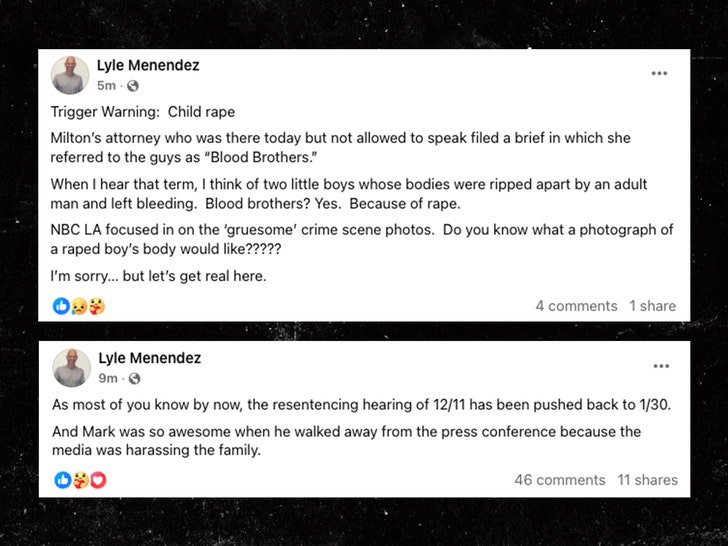Screen dimensions: 728x546
Task: Click the profile avatar on the 9m post
Action: pos(71,367)
